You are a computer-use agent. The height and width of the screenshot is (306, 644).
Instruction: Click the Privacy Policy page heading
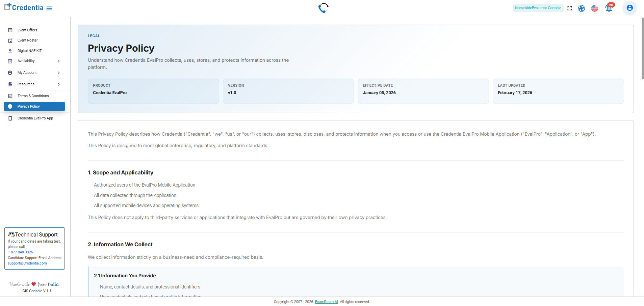point(121,49)
